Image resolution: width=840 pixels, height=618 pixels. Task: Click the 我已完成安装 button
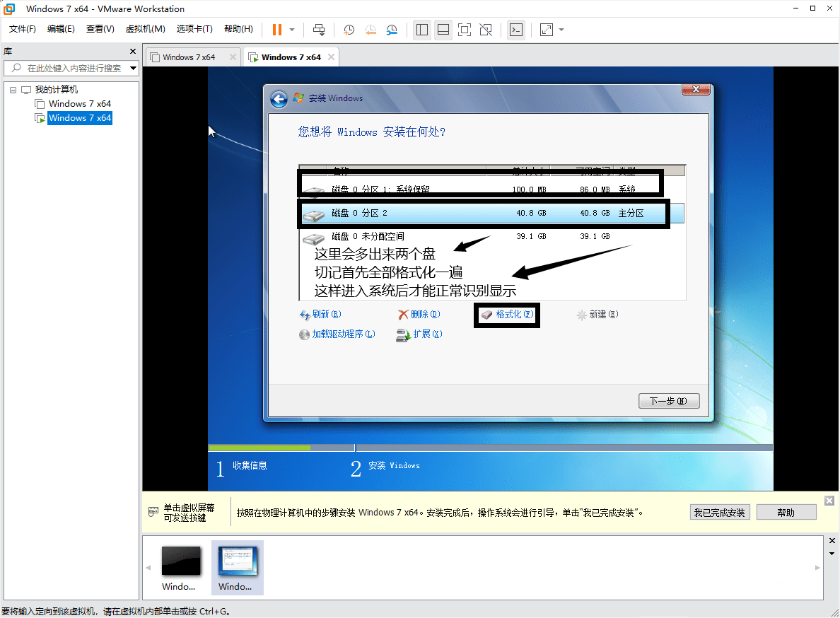[x=720, y=513]
